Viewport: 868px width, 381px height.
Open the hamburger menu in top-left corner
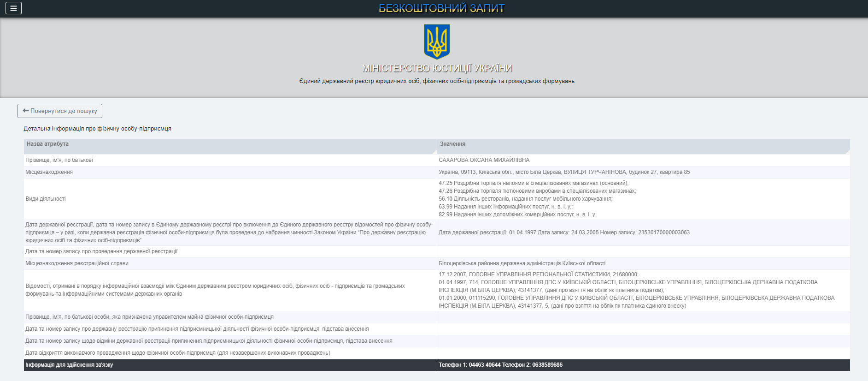click(x=13, y=8)
